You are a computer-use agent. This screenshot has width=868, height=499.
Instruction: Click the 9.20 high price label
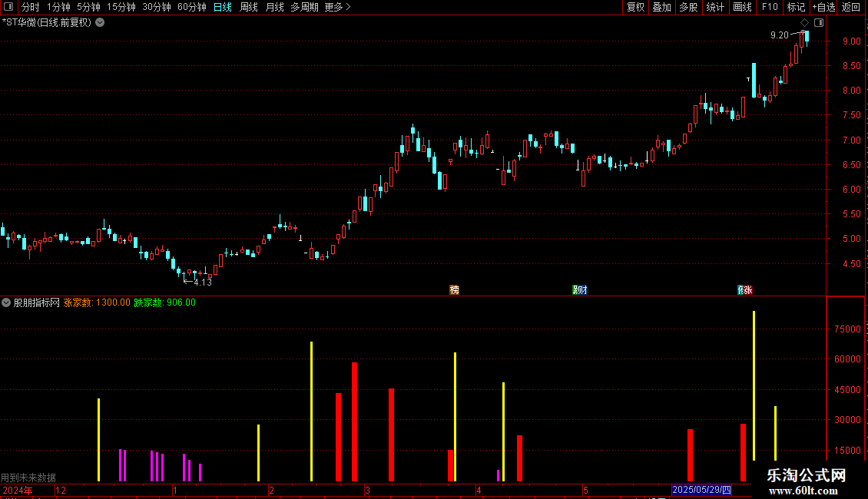point(780,35)
